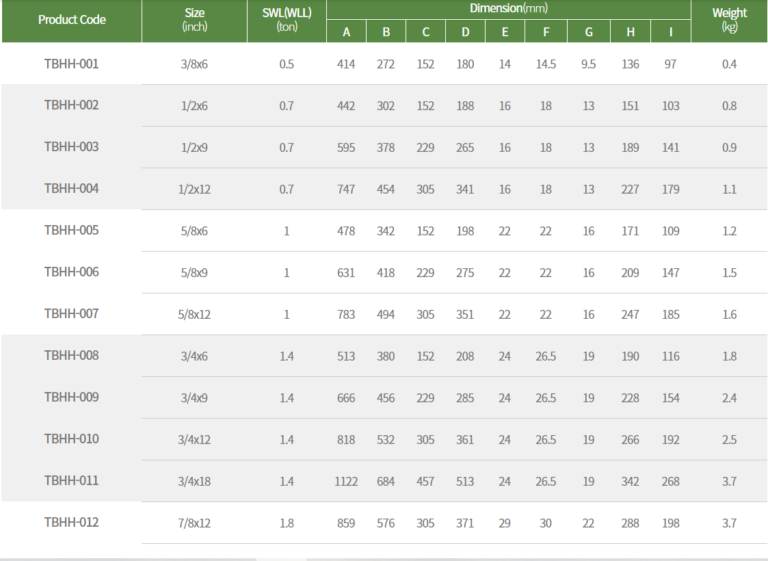The height and width of the screenshot is (561, 768).
Task: Click the Dimension(mm) header
Action: [x=509, y=8]
